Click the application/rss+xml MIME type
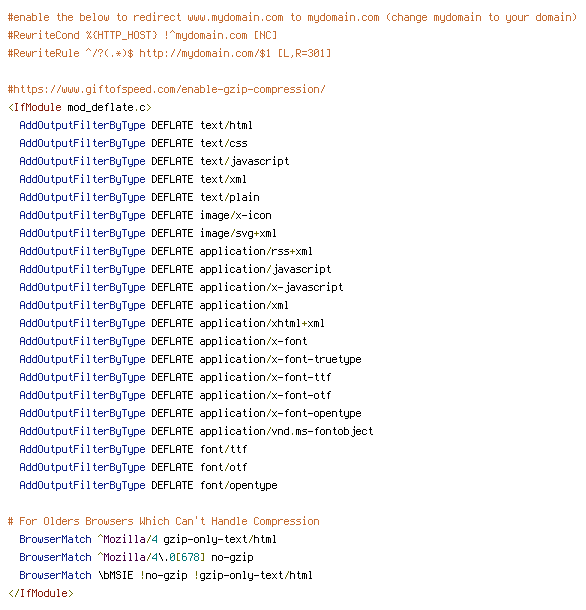Viewport: 586px width, 610px height. tap(256, 251)
